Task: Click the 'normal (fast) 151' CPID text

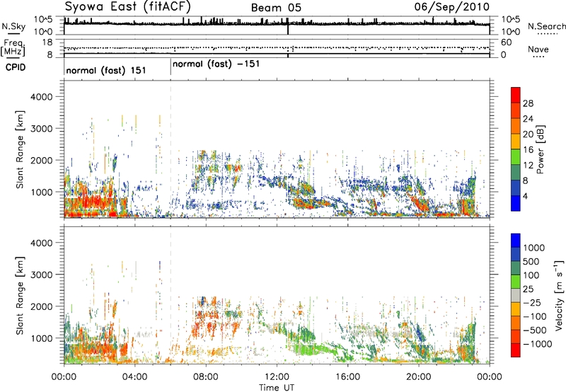Action: pyautogui.click(x=106, y=70)
